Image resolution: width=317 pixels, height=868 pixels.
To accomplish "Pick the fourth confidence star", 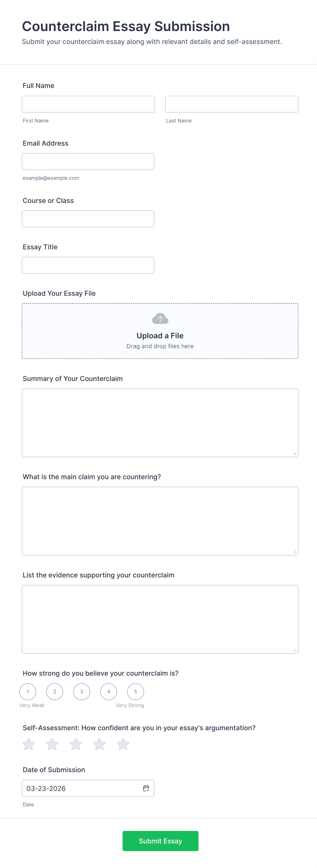I will click(x=99, y=744).
